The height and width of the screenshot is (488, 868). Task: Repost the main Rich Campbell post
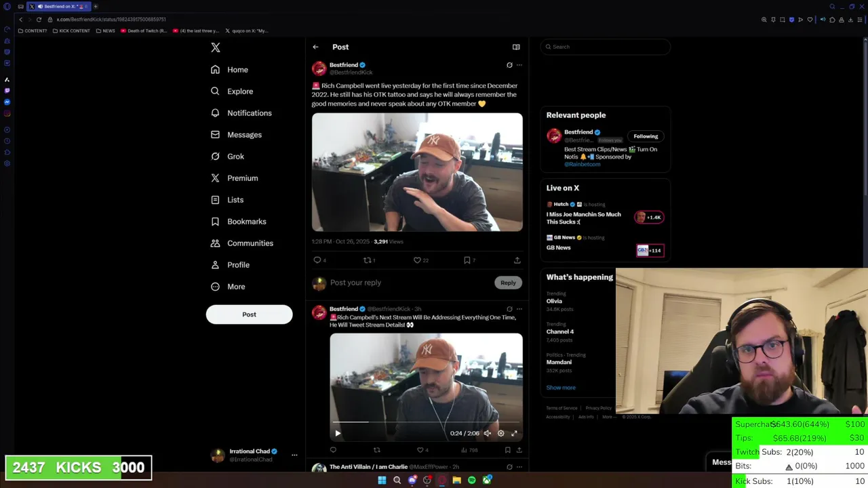(x=369, y=260)
